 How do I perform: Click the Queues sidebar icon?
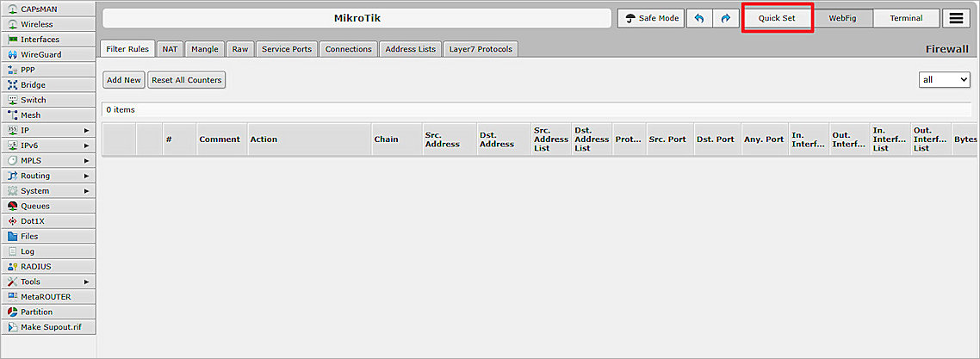pos(13,206)
